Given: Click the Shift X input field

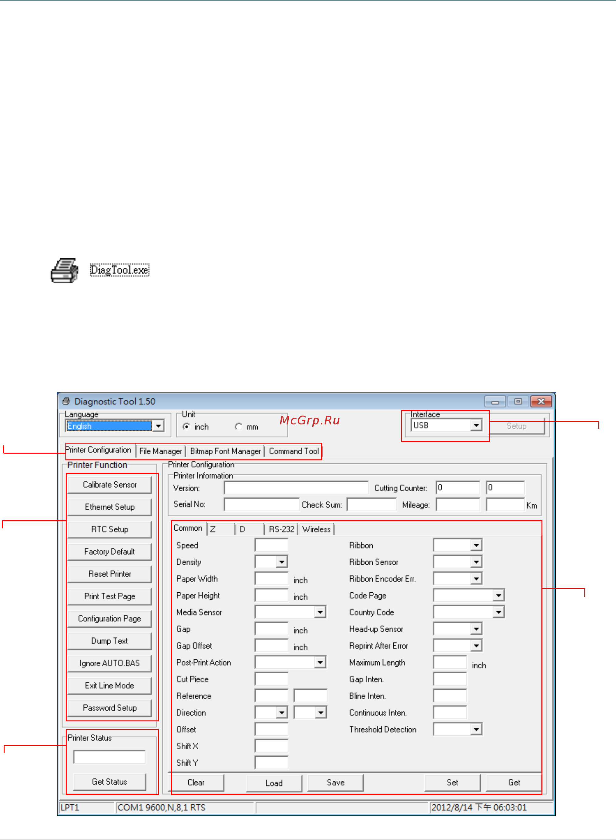Looking at the screenshot, I should click(271, 746).
